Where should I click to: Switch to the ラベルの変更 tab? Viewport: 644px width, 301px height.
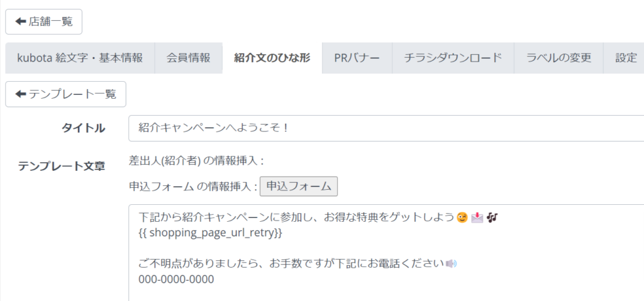(x=558, y=58)
